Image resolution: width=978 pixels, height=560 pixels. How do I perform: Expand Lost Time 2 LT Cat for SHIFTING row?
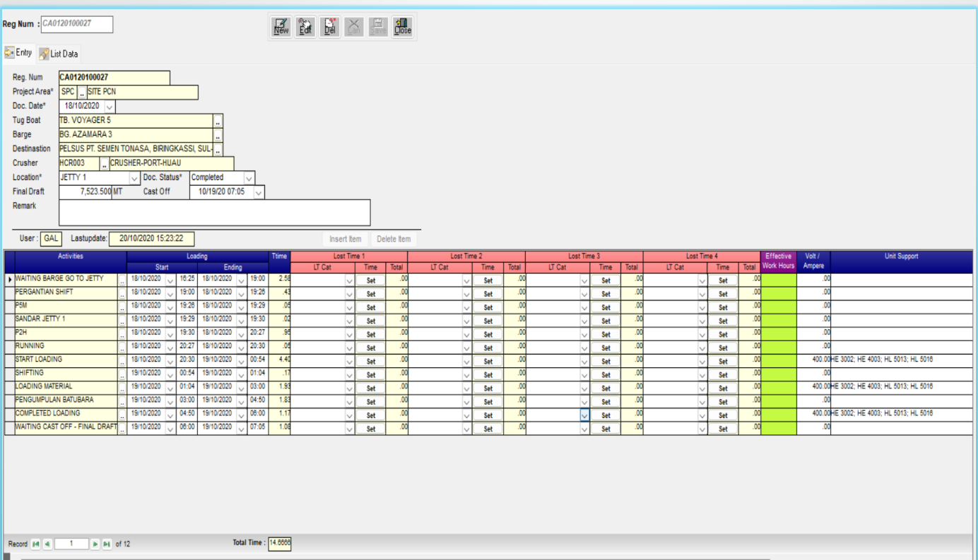467,374
